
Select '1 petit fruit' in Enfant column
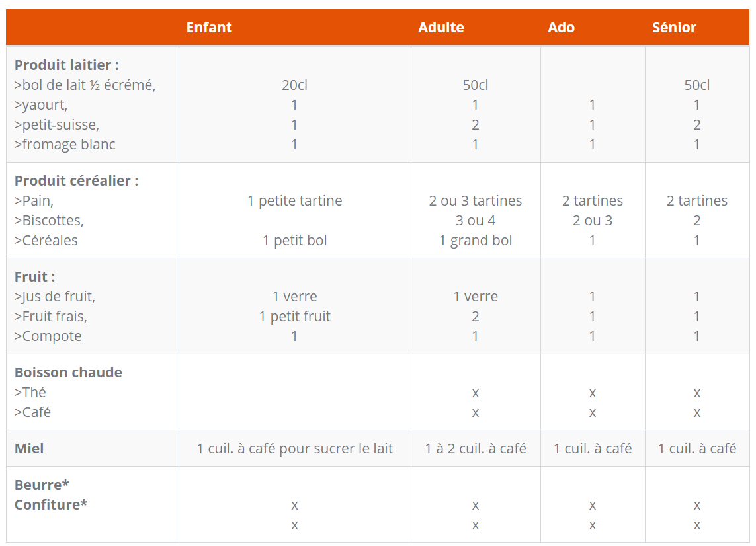(x=294, y=316)
